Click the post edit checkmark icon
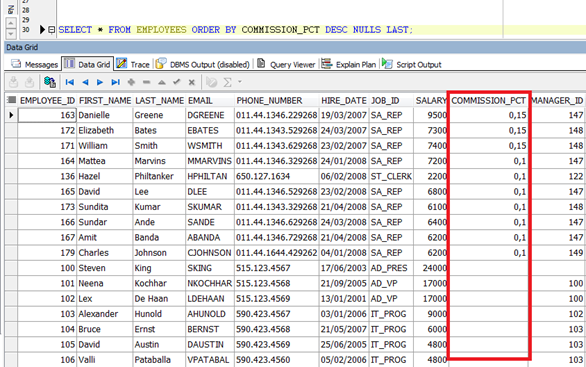586x367 pixels. pos(176,82)
